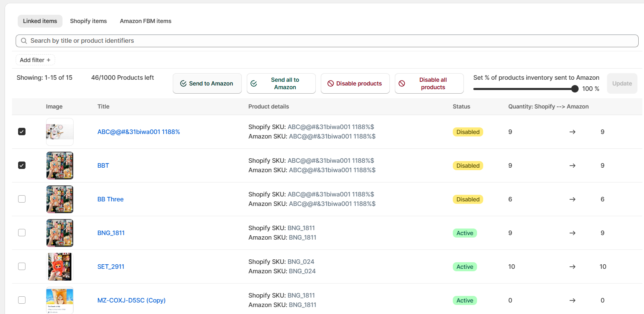The width and height of the screenshot is (644, 314).
Task: Switch to the Shopify items tab
Action: tap(88, 21)
